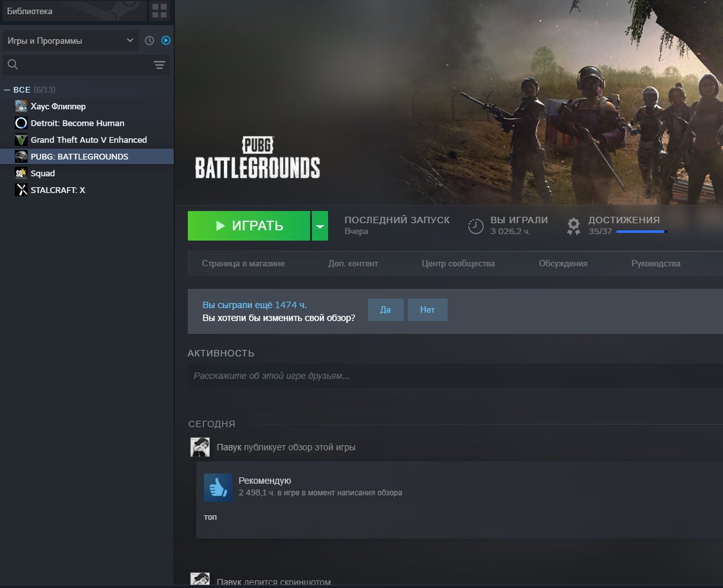Toggle ready-to-play filter icon

(x=166, y=41)
